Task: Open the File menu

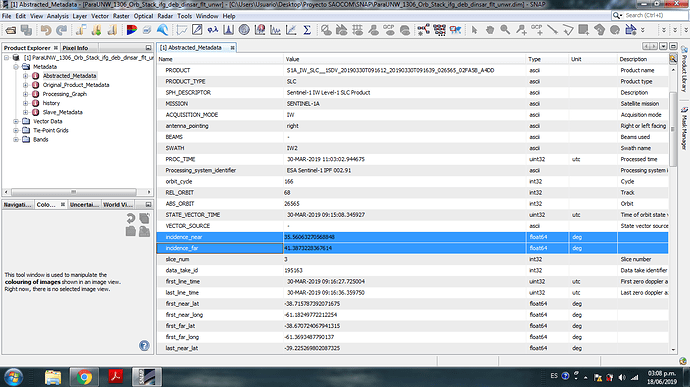Action: click(x=7, y=16)
